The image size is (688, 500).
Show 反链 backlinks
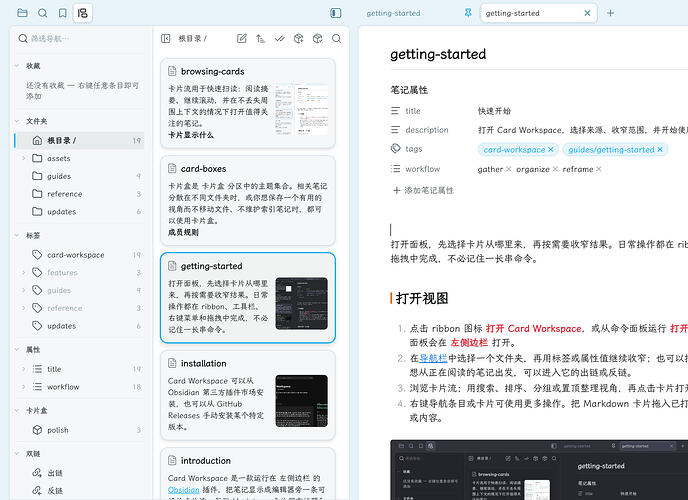point(79,490)
